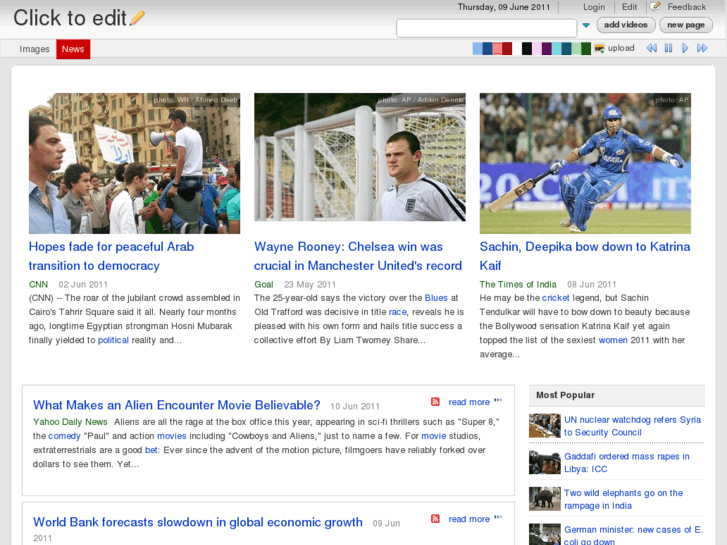Open Two wild elephants rampage link
727x545 pixels.
[624, 499]
